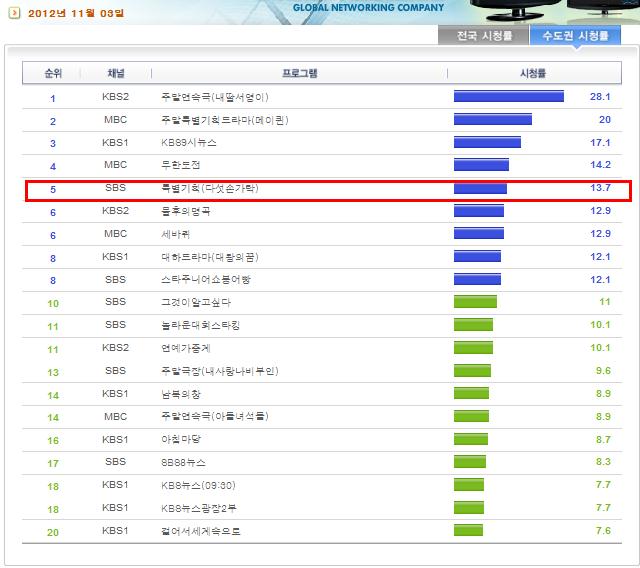The height and width of the screenshot is (568, 640).
Task: Click program 스타주니어쇼붕어빵
Action: (206, 280)
